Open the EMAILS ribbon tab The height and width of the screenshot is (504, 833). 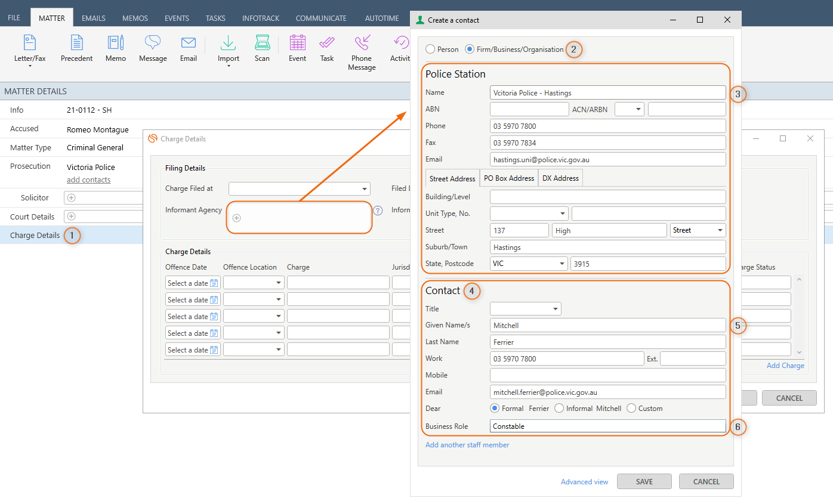[93, 18]
